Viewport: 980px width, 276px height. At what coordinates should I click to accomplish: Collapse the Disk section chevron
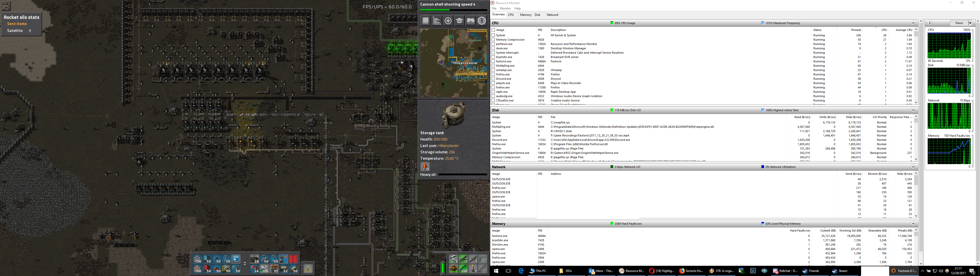pyautogui.click(x=913, y=110)
